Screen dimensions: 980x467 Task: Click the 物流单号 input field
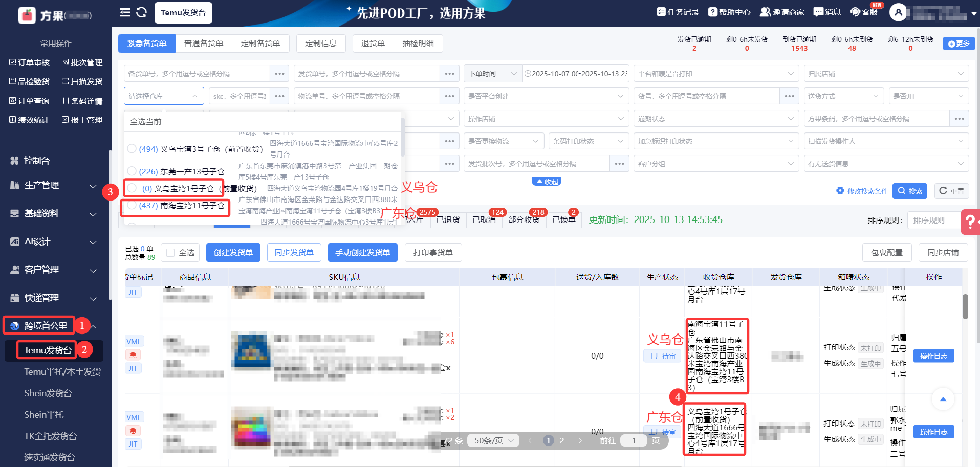(x=367, y=96)
